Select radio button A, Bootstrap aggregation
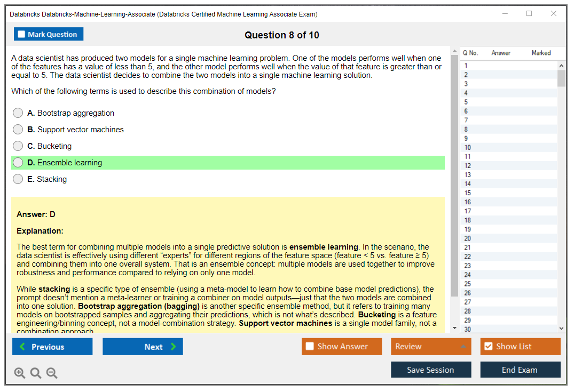The height and width of the screenshot is (392, 574). coord(18,113)
